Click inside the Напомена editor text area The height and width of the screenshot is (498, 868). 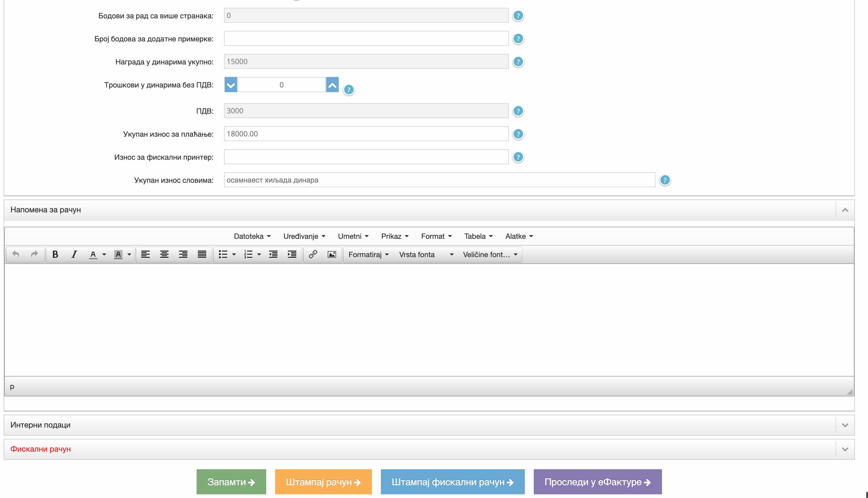pos(429,320)
